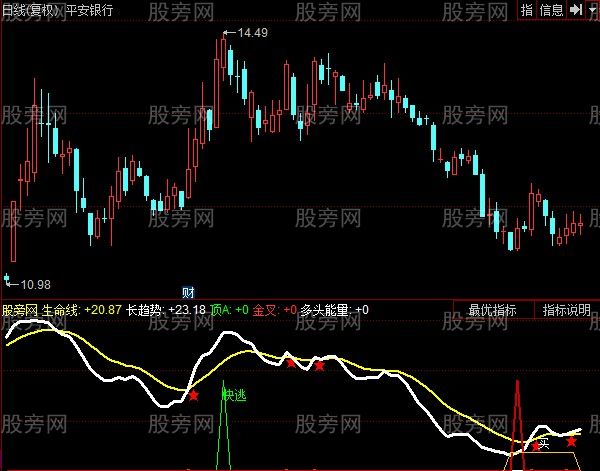Expand the top-right dropdown arrow

(x=591, y=9)
